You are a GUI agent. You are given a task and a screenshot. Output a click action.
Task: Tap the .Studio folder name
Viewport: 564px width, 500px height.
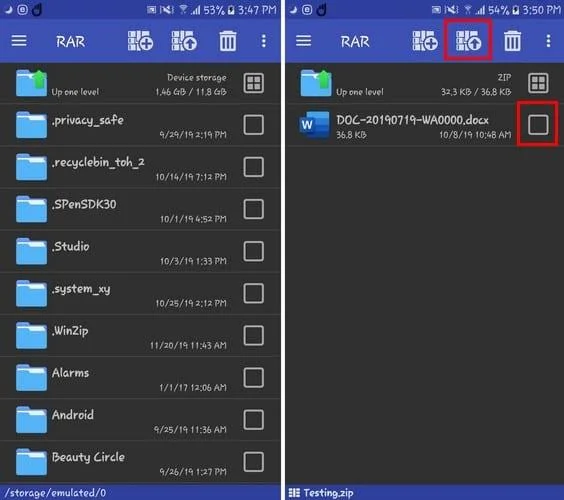(x=70, y=246)
